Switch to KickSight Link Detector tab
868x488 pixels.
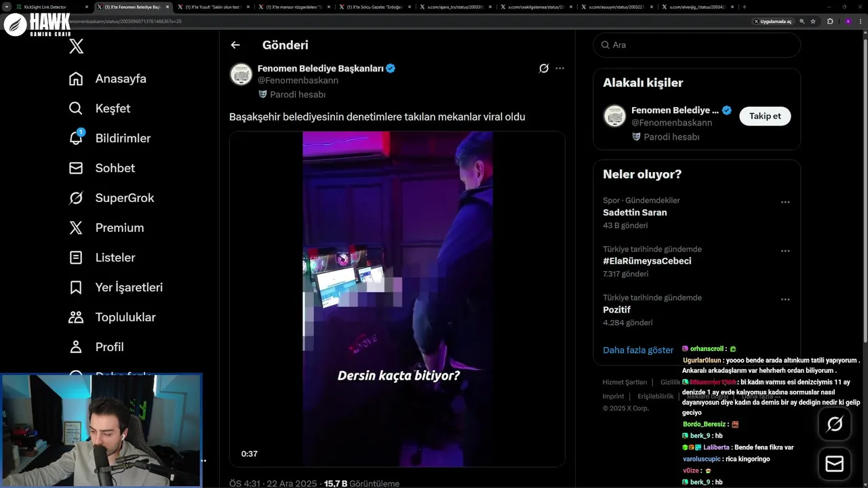[x=52, y=7]
